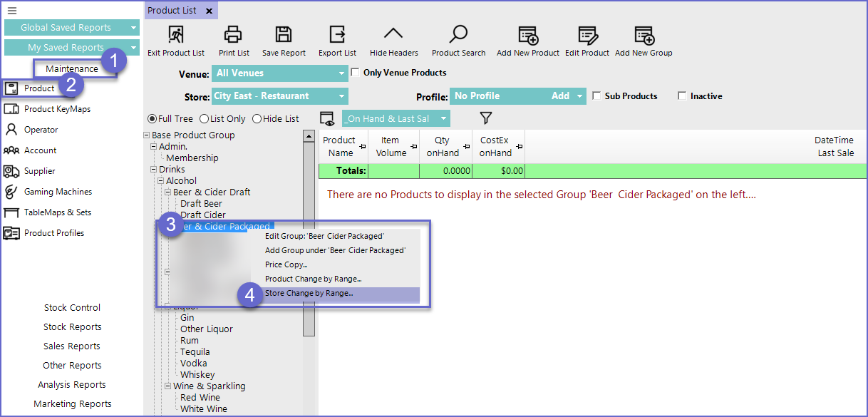This screenshot has height=417, width=868.
Task: Click the Exit Product List icon
Action: pyautogui.click(x=175, y=34)
